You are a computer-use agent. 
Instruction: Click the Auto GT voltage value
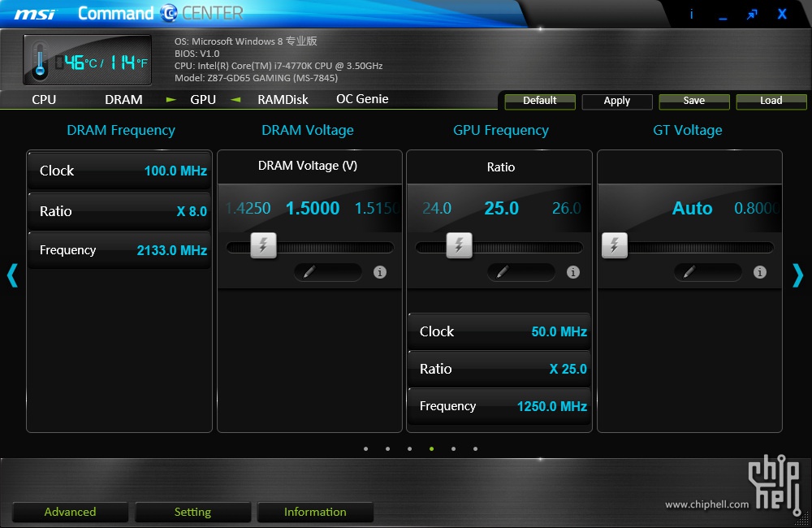click(693, 208)
